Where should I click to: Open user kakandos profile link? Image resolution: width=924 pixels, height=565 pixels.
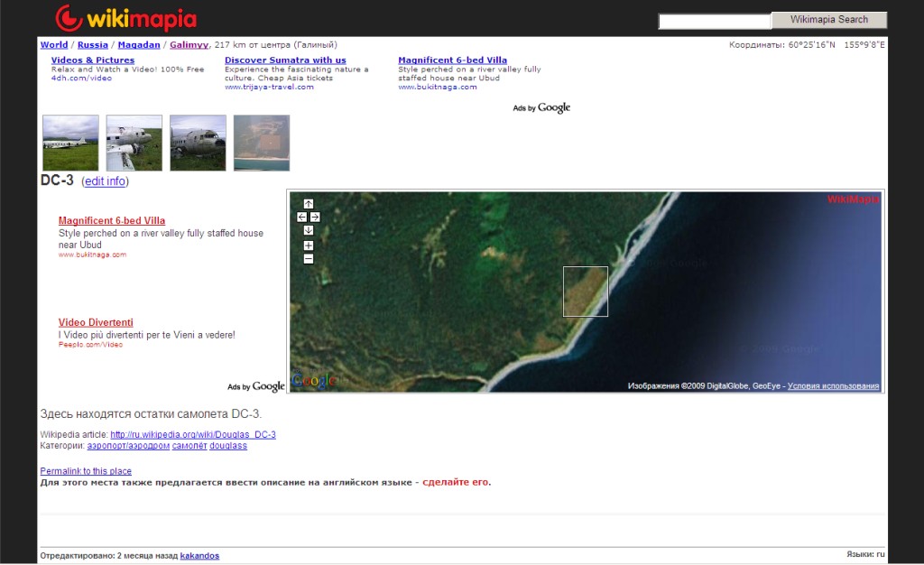(x=199, y=556)
